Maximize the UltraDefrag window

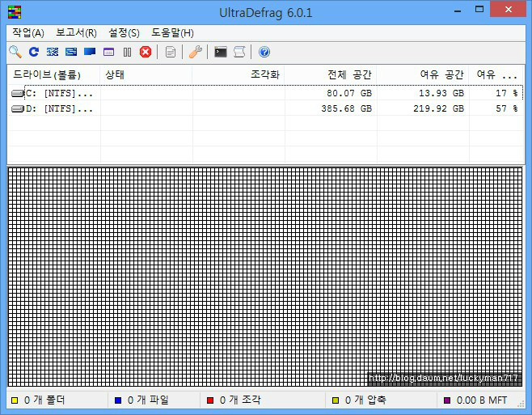pos(479,10)
